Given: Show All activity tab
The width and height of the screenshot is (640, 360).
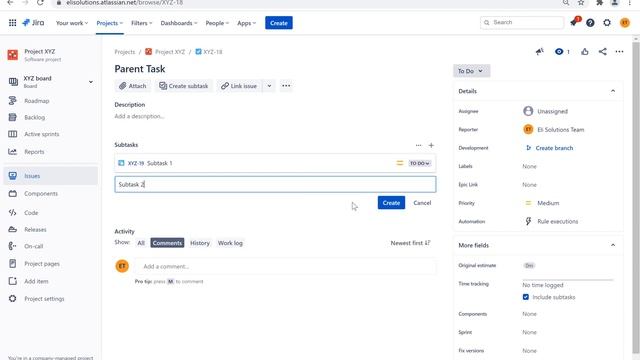Looking at the screenshot, I should (141, 243).
